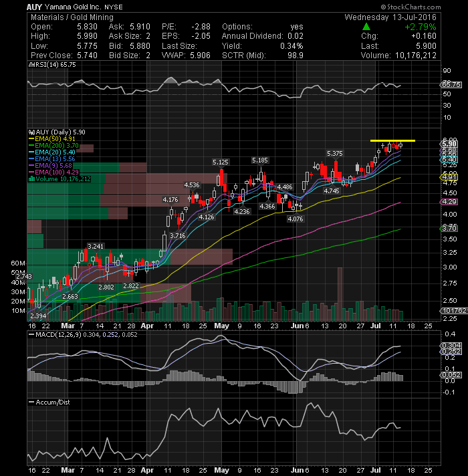Click the 4.366 price low label
468x476 pixels.
coord(267,206)
